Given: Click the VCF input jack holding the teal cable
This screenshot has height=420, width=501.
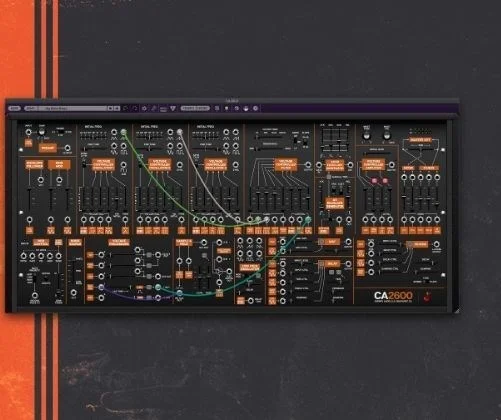Looking at the screenshot, I should pos(308,219).
